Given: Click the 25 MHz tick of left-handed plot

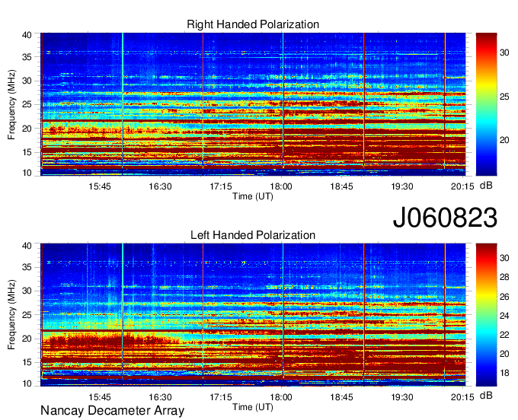Looking at the screenshot, I should point(27,315).
